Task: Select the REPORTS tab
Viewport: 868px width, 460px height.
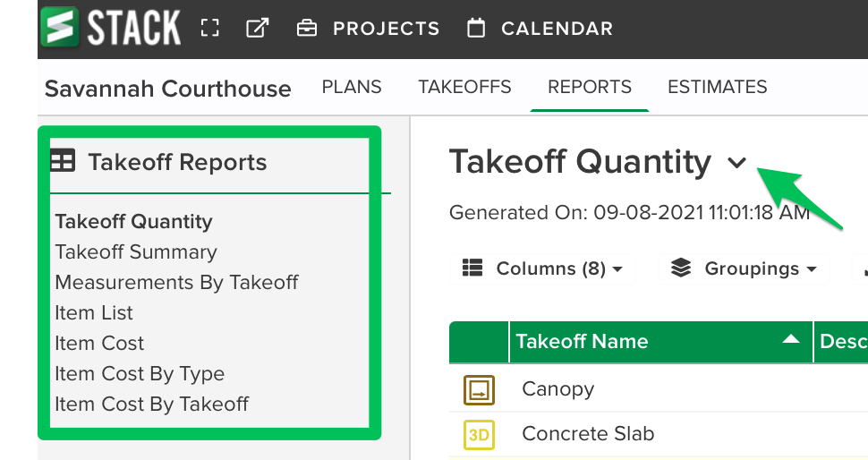Action: tap(590, 87)
